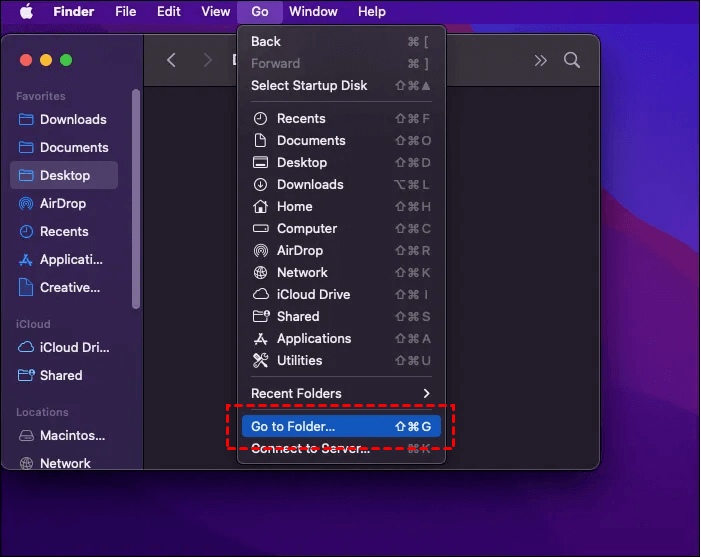Choose Back in the Go menu
The height and width of the screenshot is (558, 701).
tap(341, 42)
